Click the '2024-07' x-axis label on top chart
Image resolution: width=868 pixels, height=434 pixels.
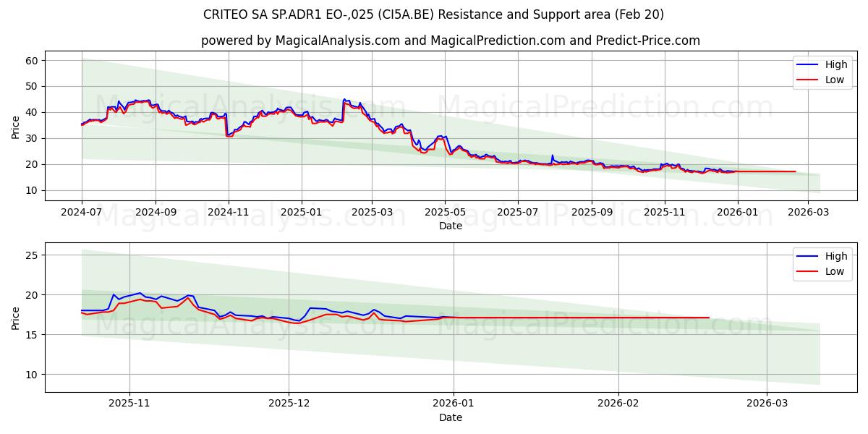coord(82,213)
